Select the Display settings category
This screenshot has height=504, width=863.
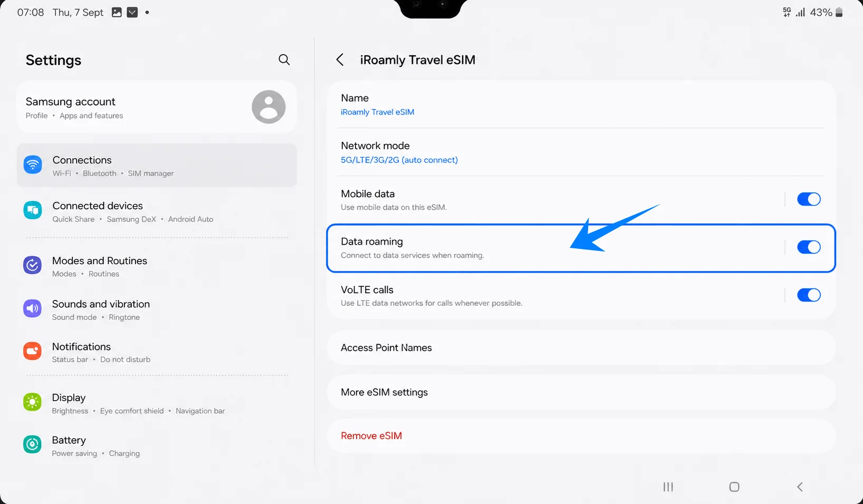pos(157,403)
